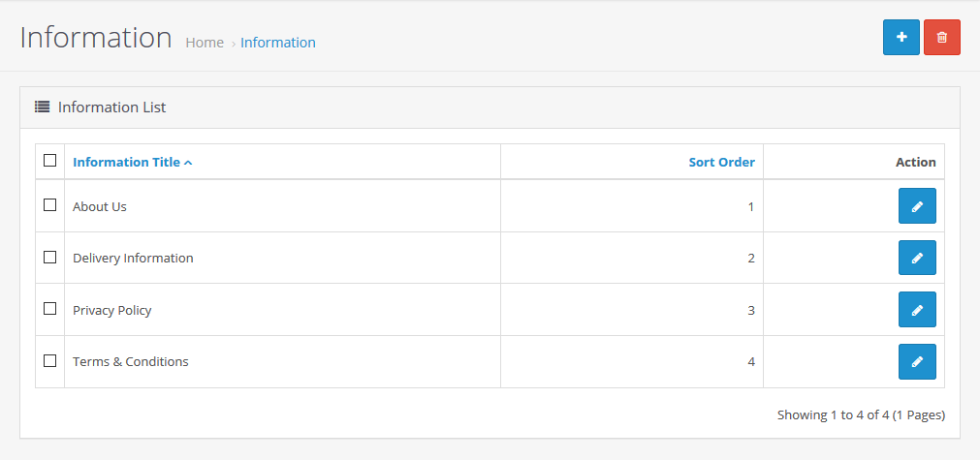Click pencil icon for Privacy Policy
Image resolution: width=980 pixels, height=460 pixels.
(x=917, y=310)
